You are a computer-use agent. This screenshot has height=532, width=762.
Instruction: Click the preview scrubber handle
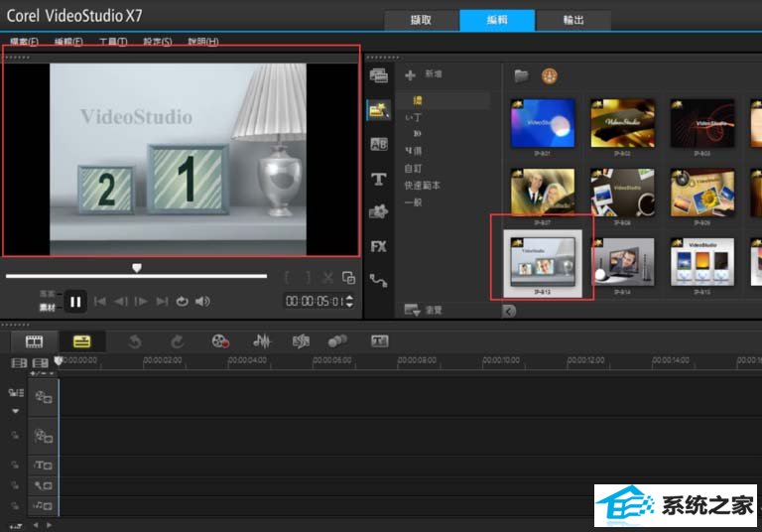pos(137,268)
